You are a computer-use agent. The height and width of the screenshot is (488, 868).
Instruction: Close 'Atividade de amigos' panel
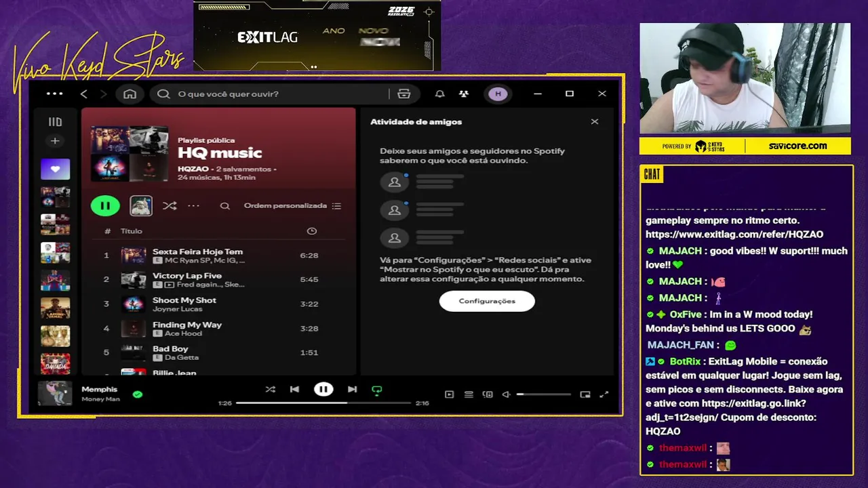tap(595, 122)
